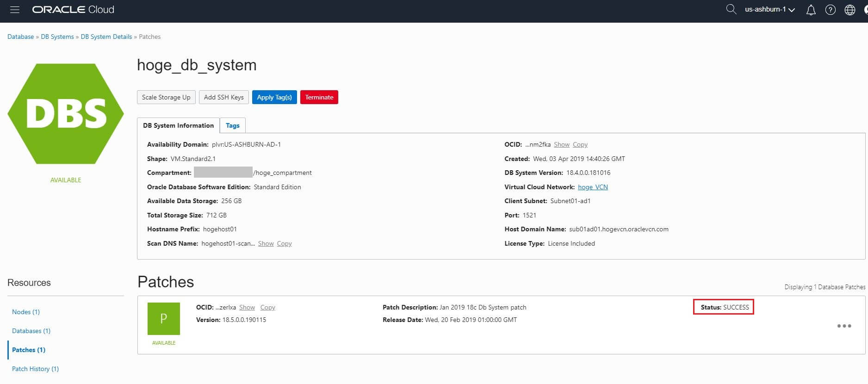Open the language globe icon

pos(850,10)
